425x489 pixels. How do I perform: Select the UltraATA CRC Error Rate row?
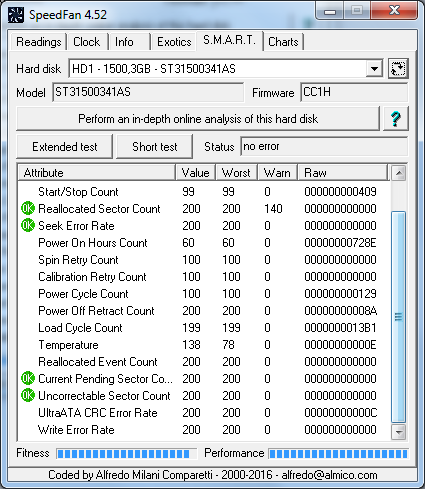point(204,413)
